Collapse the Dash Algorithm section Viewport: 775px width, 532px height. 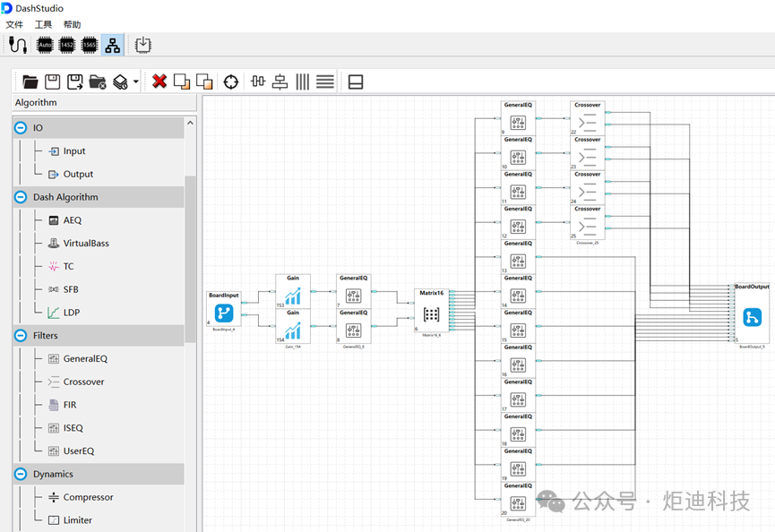[x=22, y=197]
